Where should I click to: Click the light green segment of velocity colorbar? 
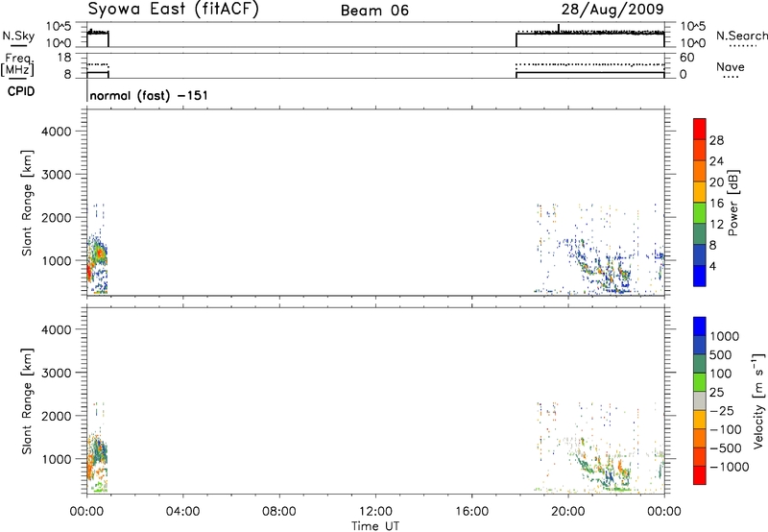[700, 382]
